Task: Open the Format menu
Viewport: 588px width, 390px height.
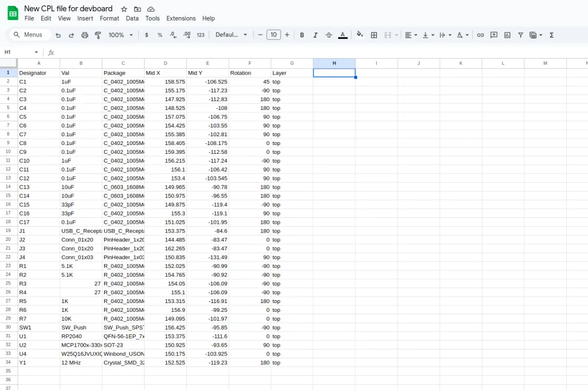Action: point(109,18)
